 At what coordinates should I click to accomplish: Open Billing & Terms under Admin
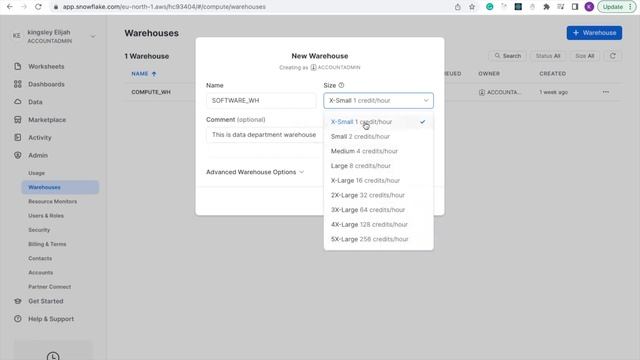47,244
